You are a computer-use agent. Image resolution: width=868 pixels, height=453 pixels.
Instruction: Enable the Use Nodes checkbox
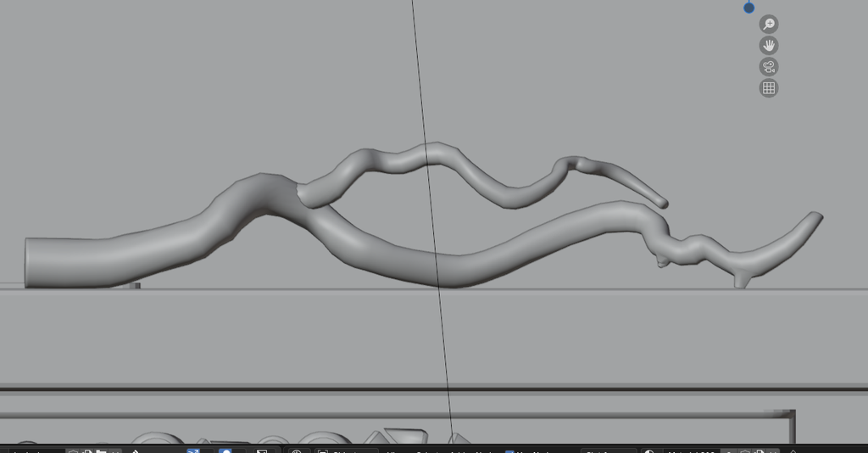click(510, 450)
